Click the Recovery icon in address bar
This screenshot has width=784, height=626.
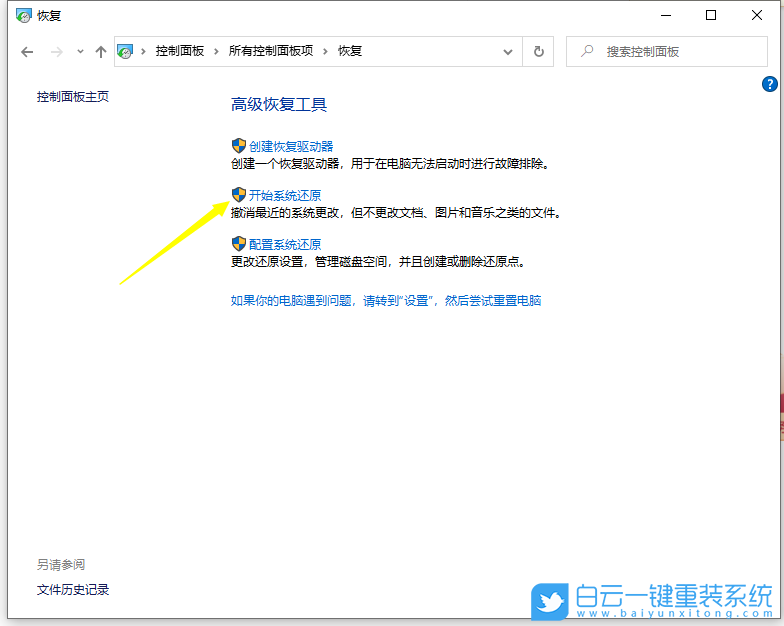[125, 51]
